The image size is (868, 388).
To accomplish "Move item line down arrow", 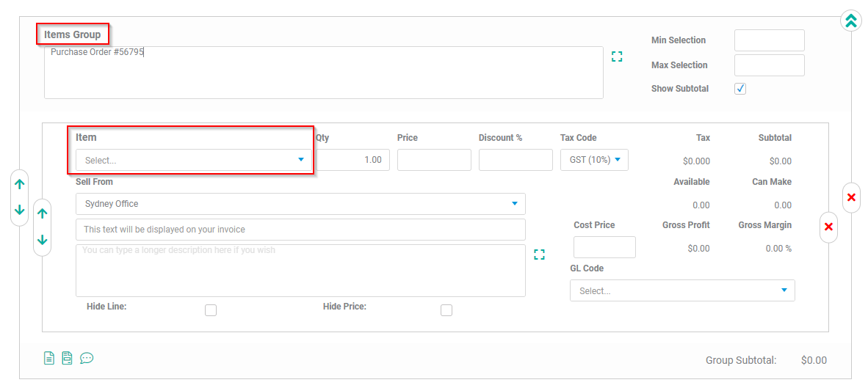I will point(43,240).
